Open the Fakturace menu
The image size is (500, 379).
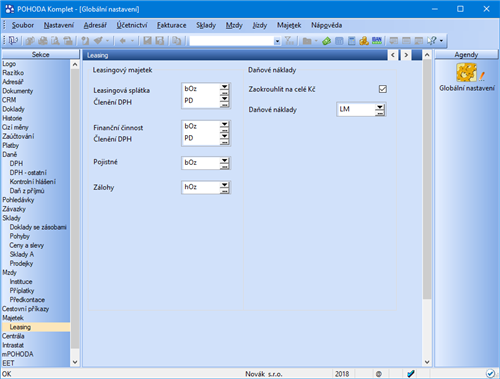(x=172, y=25)
